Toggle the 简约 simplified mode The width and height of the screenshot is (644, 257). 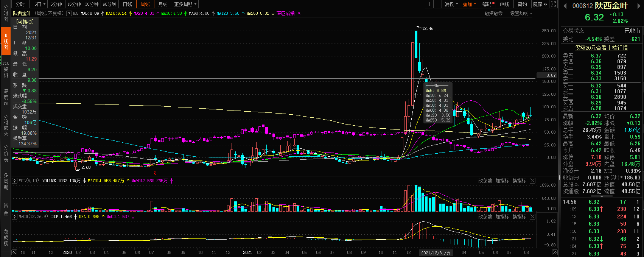(522, 4)
